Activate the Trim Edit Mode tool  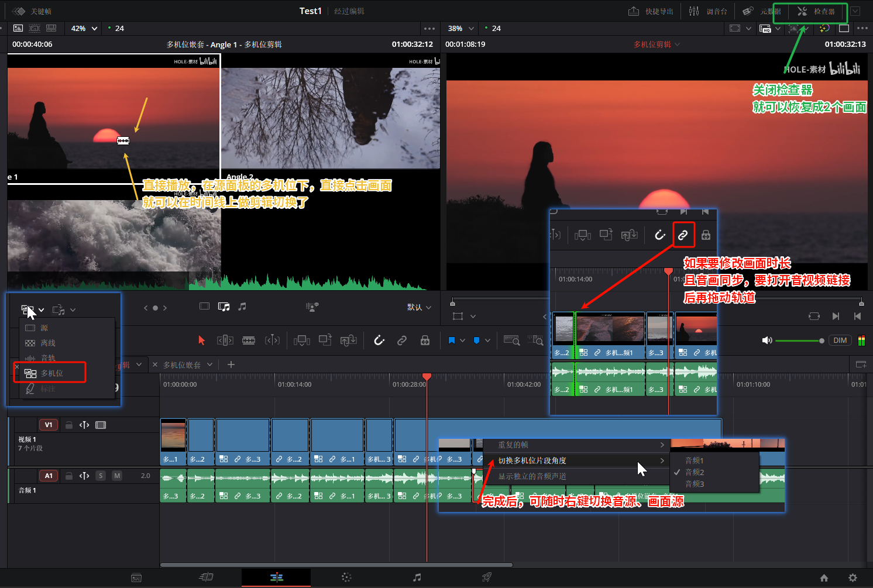click(225, 341)
